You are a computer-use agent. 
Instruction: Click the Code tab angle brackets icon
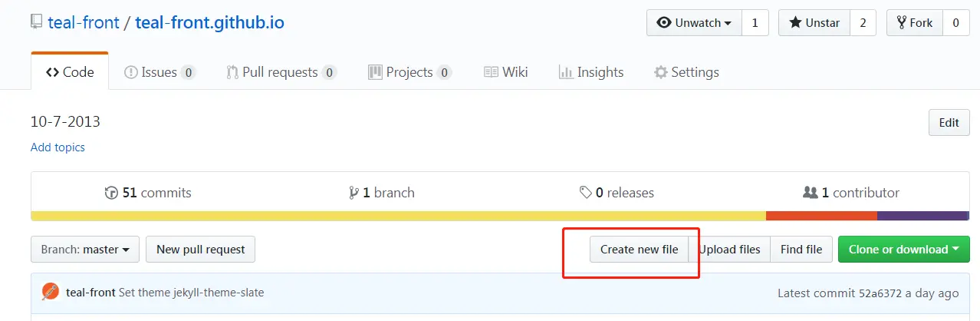pos(52,72)
